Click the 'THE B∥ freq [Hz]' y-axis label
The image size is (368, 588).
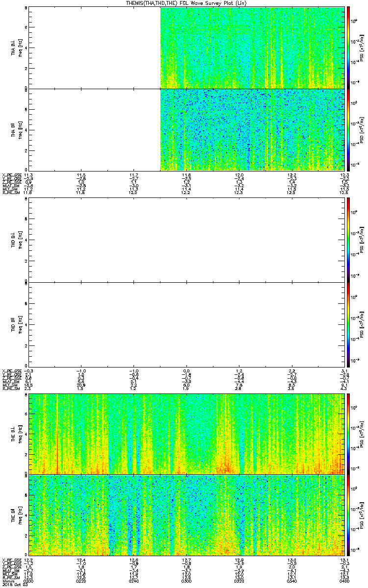click(x=17, y=515)
